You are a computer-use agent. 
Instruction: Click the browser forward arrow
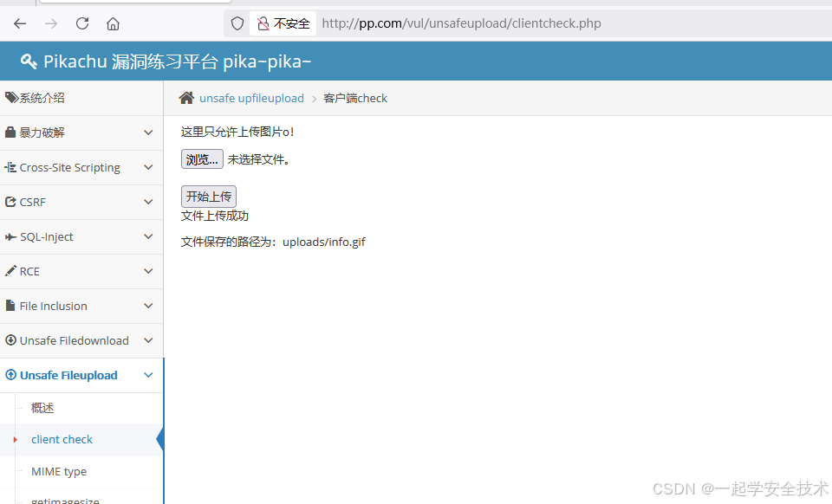(51, 23)
